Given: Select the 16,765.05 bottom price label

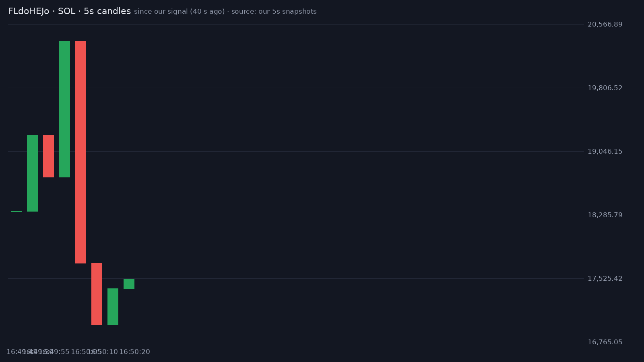Looking at the screenshot, I should [605, 342].
